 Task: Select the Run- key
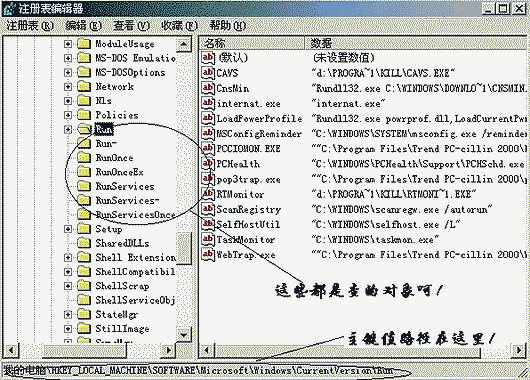(x=106, y=144)
